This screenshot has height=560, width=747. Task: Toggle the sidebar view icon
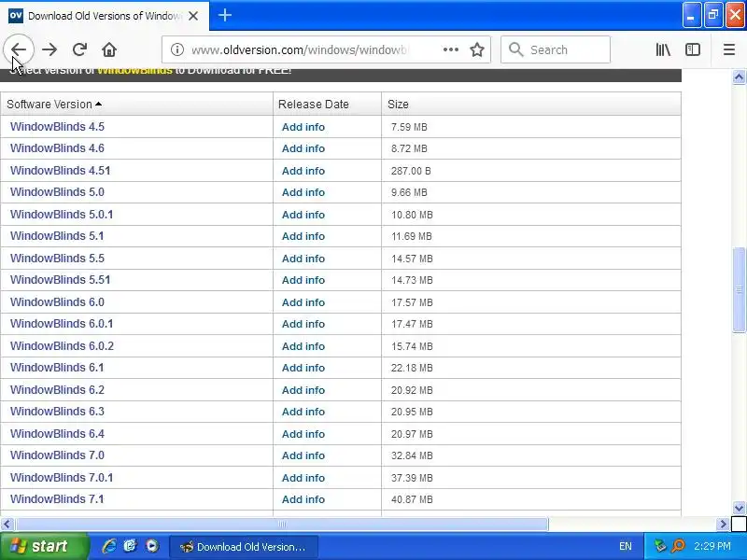coord(692,49)
